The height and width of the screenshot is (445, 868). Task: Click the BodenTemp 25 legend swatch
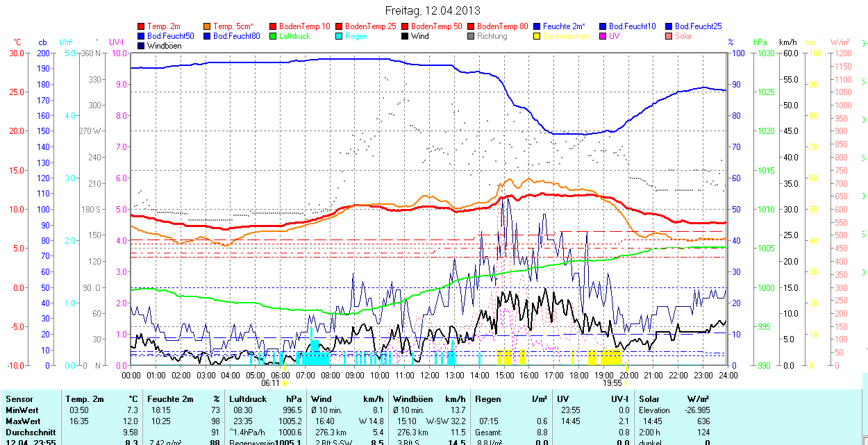point(339,26)
